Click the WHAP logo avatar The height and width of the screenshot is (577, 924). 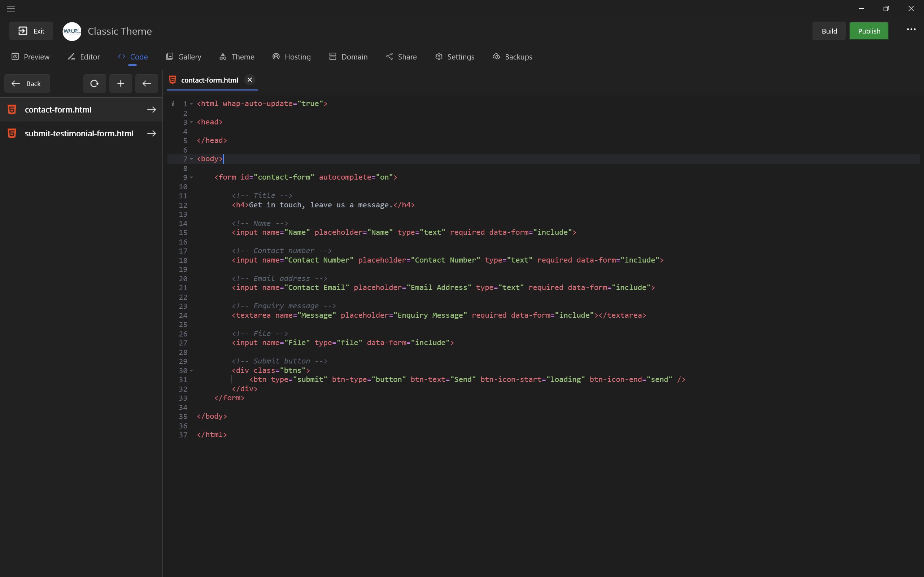click(x=72, y=31)
